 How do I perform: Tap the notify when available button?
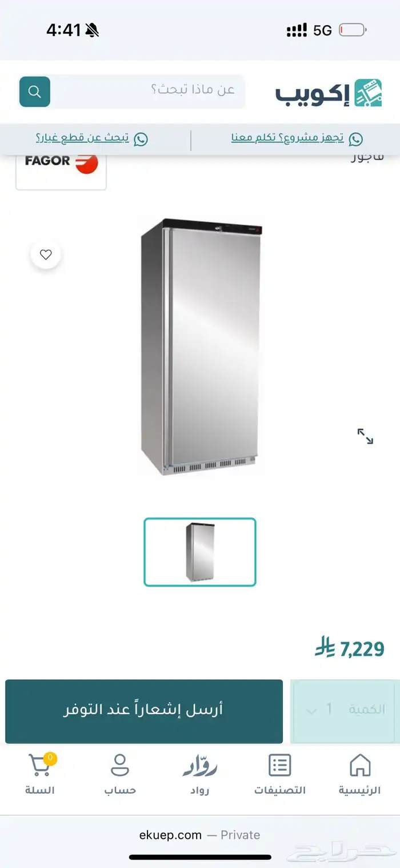144,711
